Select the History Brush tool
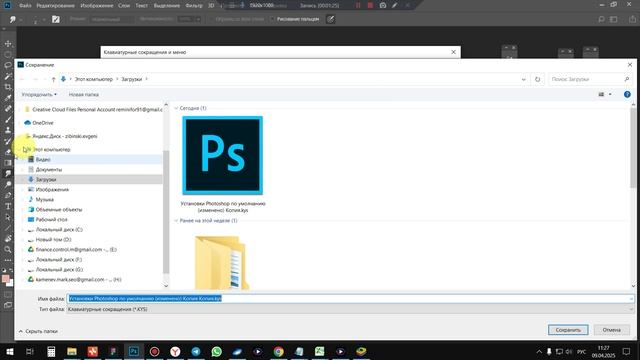Image resolution: width=640 pixels, height=360 pixels. click(x=8, y=141)
